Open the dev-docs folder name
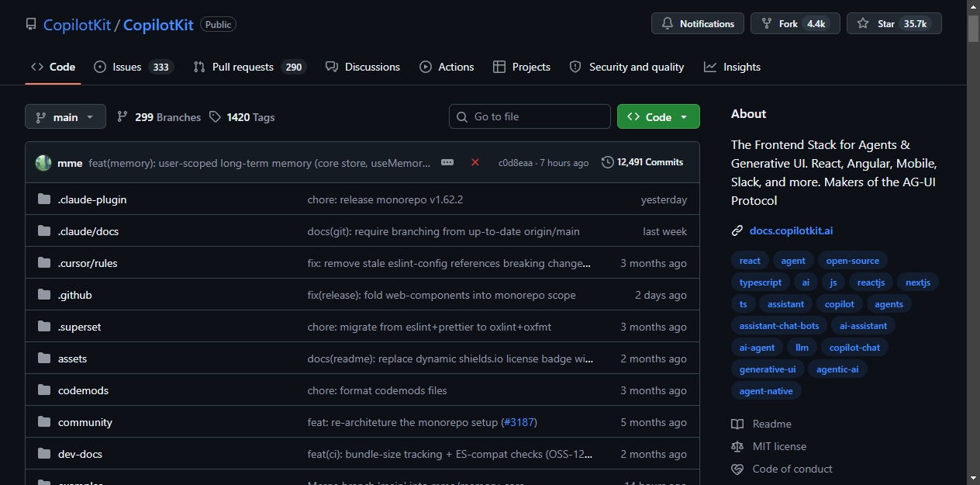The image size is (980, 485). tap(80, 454)
